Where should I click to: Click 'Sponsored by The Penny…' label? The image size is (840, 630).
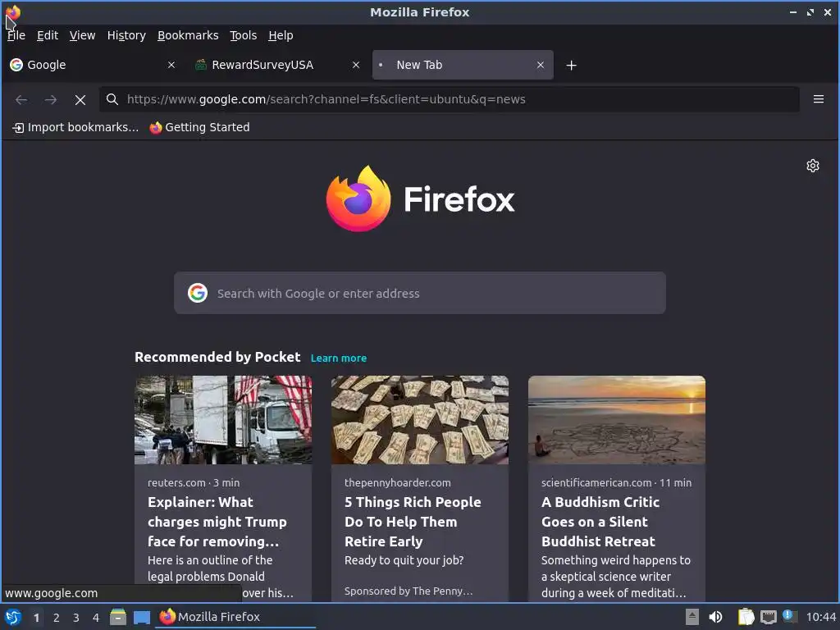pos(409,591)
